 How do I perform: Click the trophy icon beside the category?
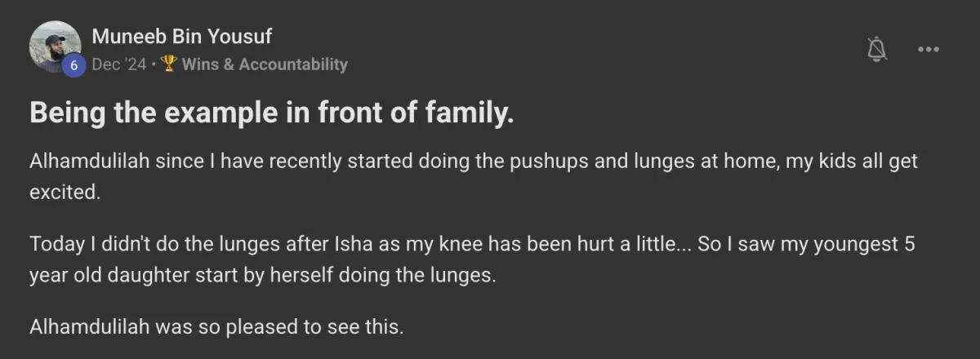170,64
